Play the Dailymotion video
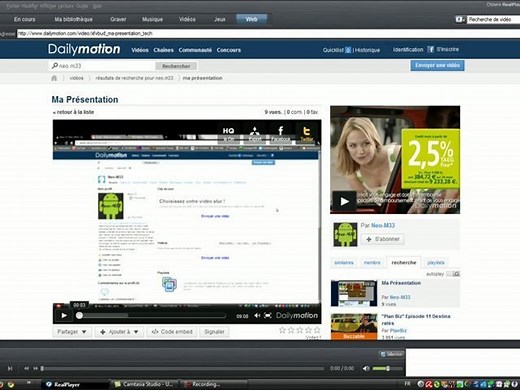The image size is (520, 390). coord(64,315)
